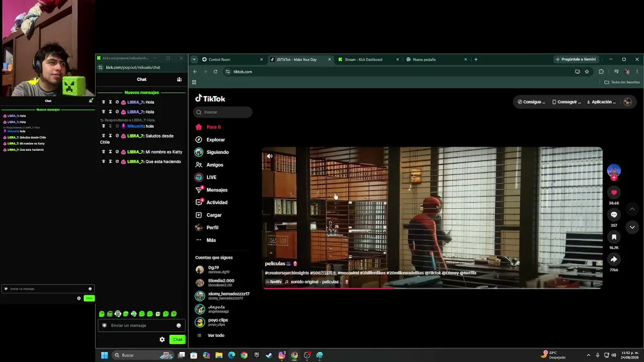Open the Chrome three-dot menu
Viewport: 644px width, 362px height.
[x=637, y=72]
